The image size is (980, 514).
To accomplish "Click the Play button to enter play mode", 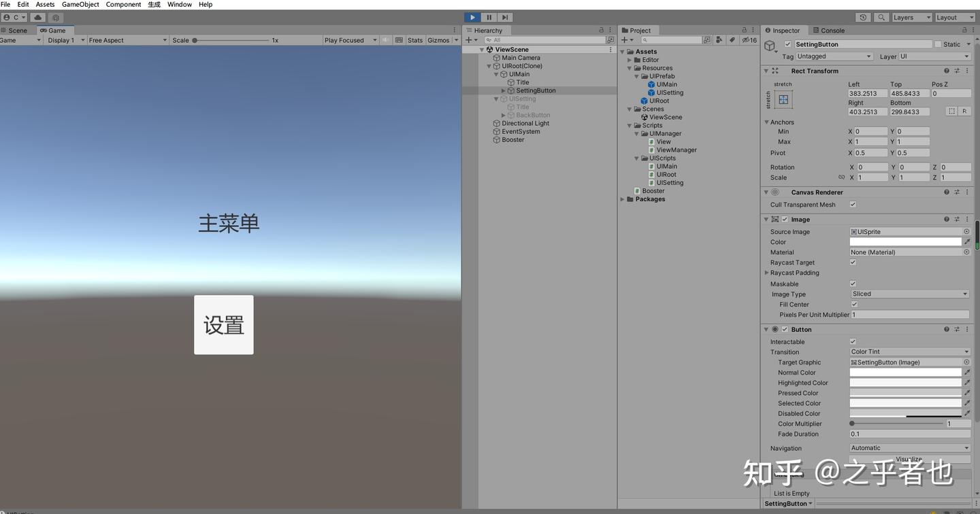I will tap(472, 17).
